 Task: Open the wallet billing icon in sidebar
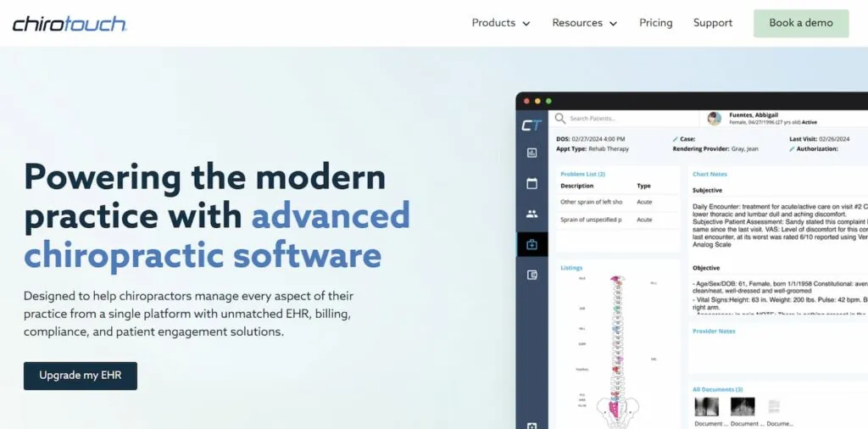(532, 275)
